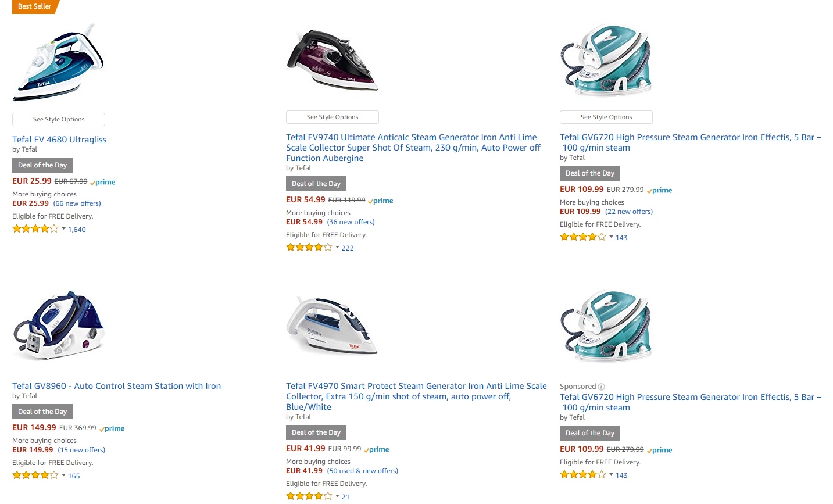This screenshot has width=833, height=504.
Task: Click the sponsored Tefal GV6720 product image
Action: tap(606, 327)
